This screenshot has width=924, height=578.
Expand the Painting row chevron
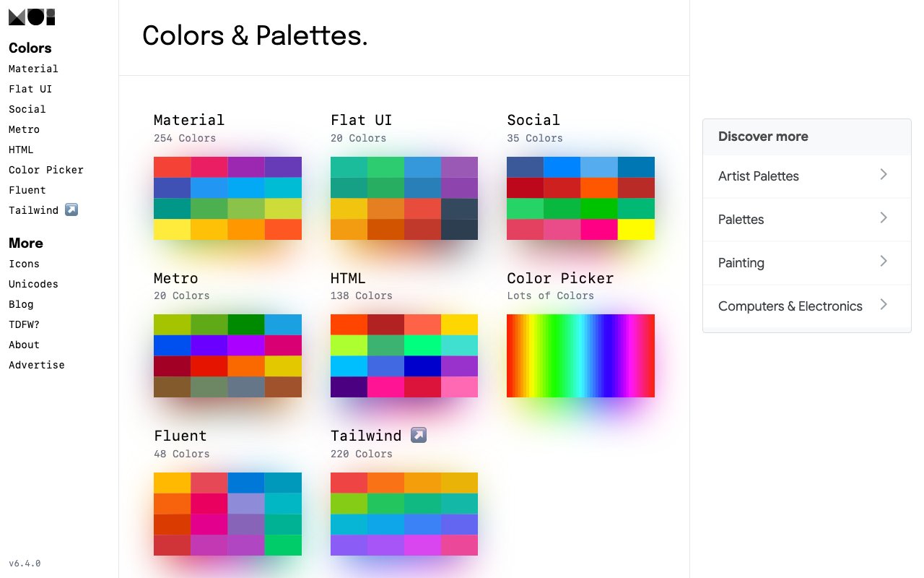884,262
